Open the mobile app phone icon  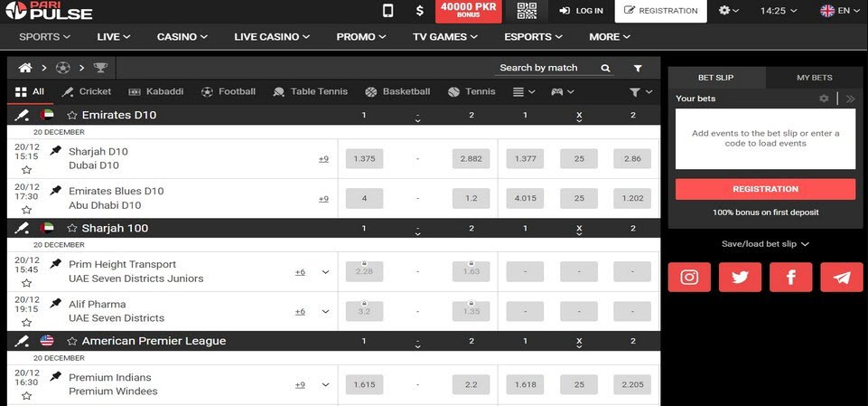click(x=388, y=11)
